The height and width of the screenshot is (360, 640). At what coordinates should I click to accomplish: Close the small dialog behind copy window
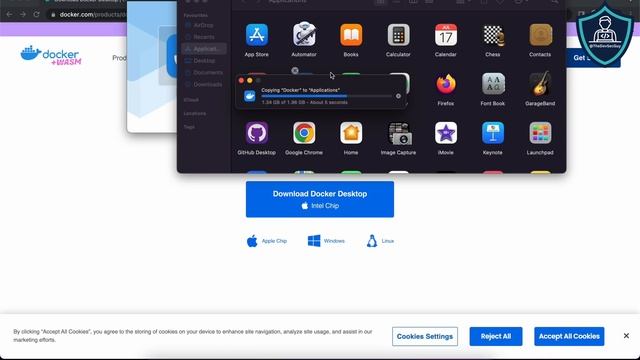click(x=295, y=71)
